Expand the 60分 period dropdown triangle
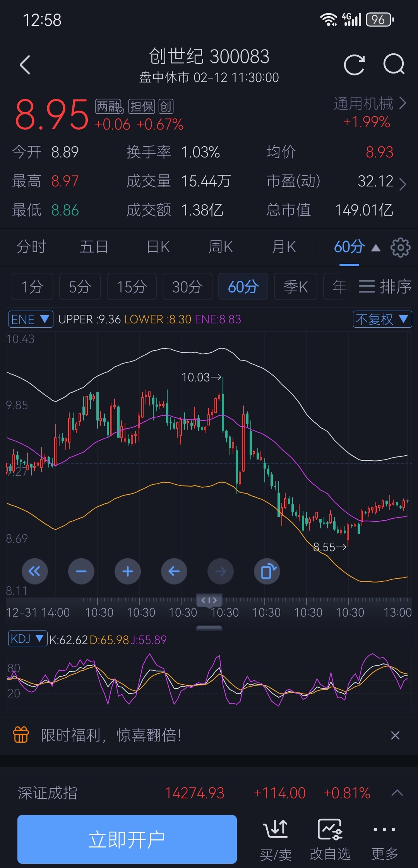The image size is (418, 868). pyautogui.click(x=375, y=248)
